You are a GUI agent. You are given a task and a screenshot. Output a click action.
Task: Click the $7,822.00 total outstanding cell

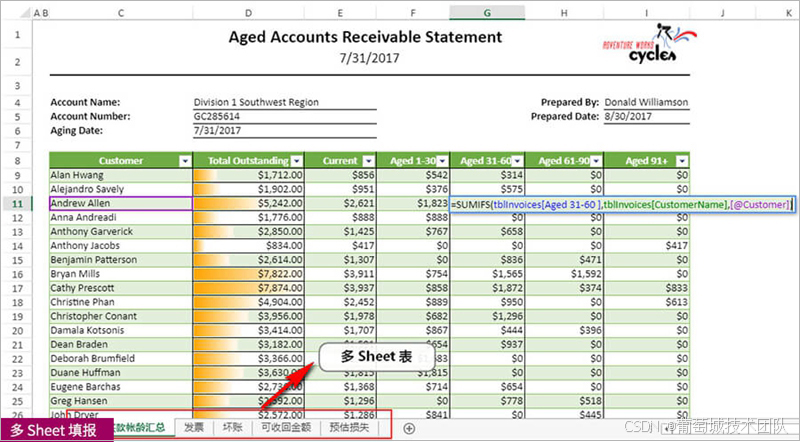(x=248, y=274)
